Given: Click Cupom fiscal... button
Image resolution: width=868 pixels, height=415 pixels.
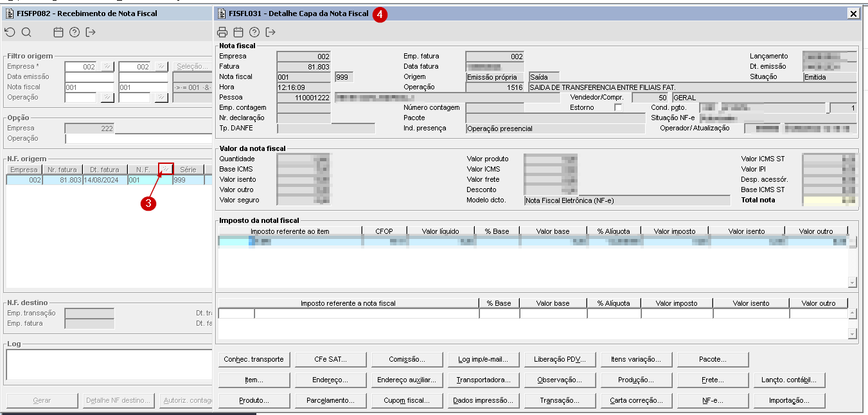Looking at the screenshot, I should [407, 400].
